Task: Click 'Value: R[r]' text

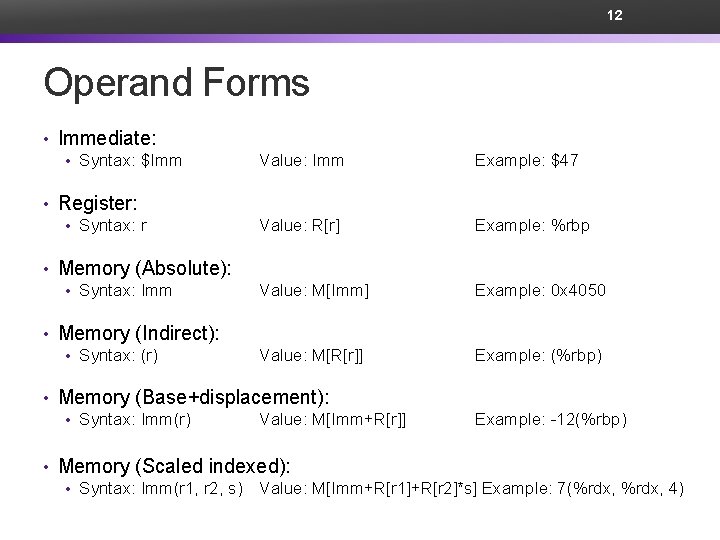Action: pyautogui.click(x=300, y=225)
